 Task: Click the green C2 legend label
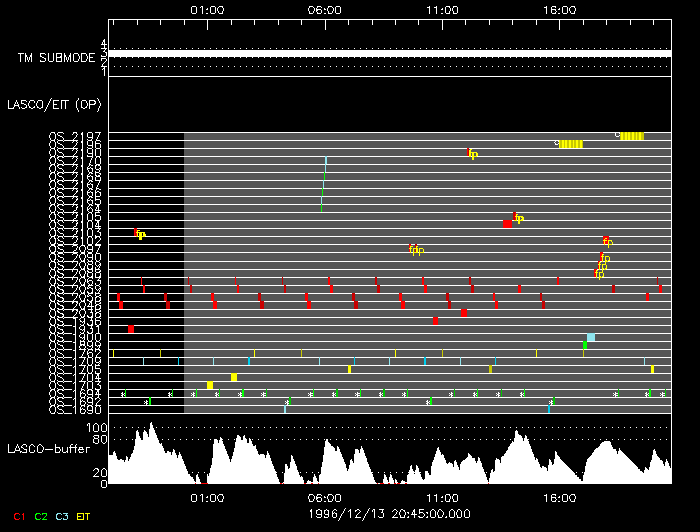pos(41,516)
